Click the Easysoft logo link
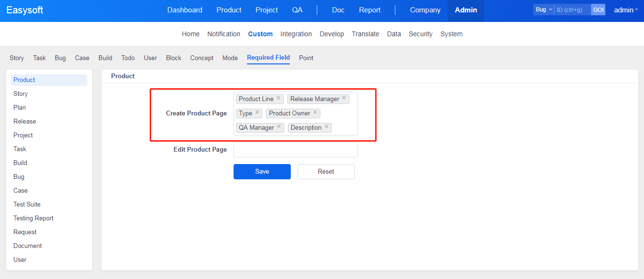644x279 pixels. point(25,10)
